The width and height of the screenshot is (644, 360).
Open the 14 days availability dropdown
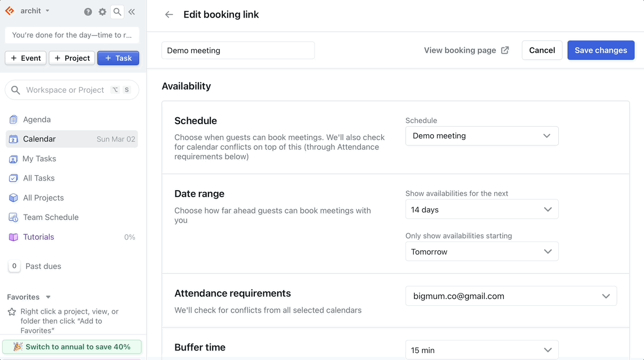[481, 209]
